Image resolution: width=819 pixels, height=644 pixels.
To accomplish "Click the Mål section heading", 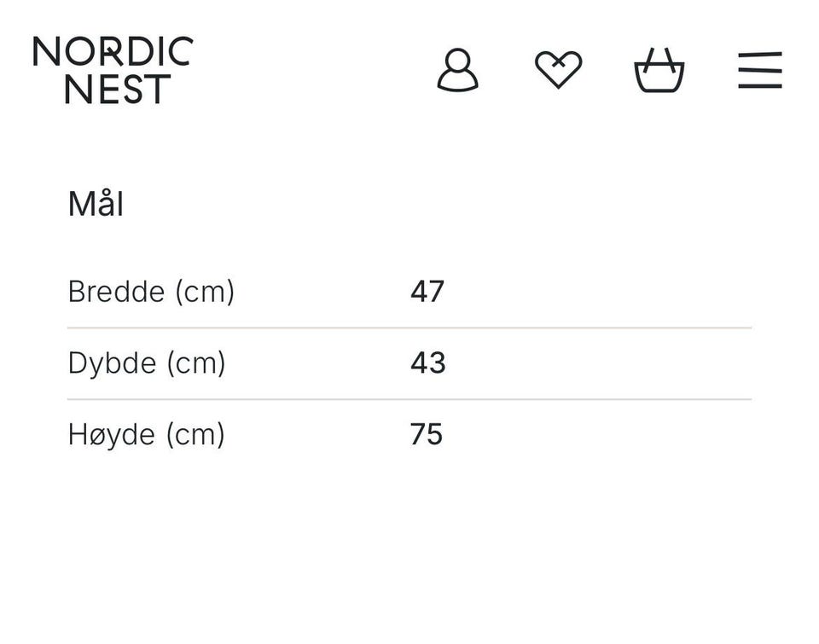I will click(96, 205).
